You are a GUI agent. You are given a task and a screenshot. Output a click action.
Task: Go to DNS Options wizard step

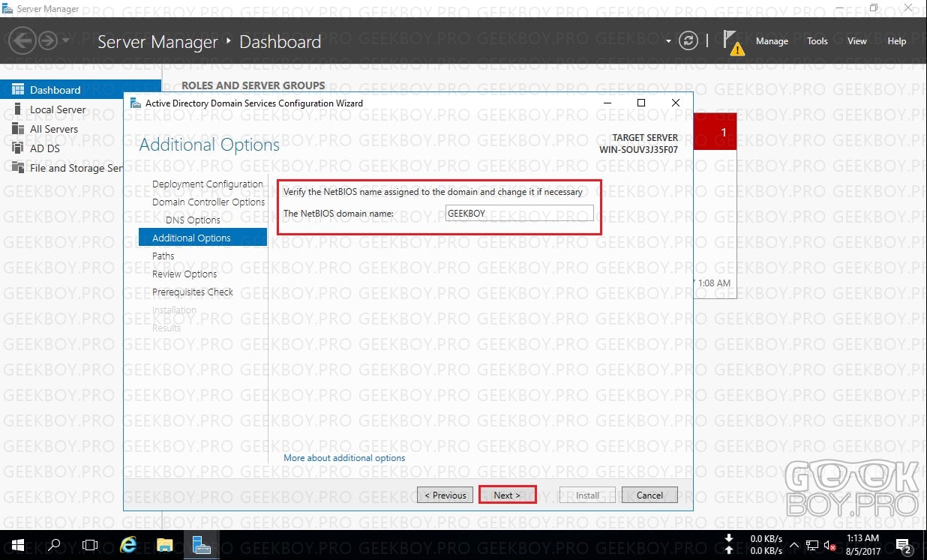[193, 220]
